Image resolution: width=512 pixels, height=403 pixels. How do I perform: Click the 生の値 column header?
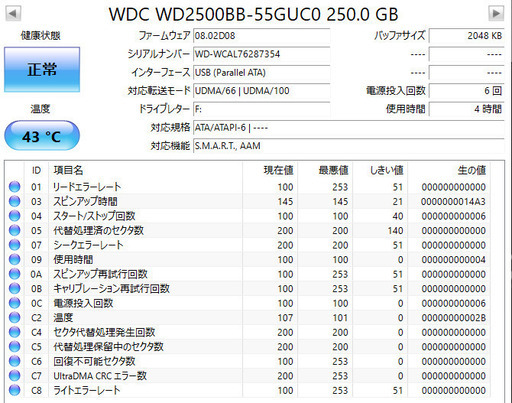[x=471, y=170]
